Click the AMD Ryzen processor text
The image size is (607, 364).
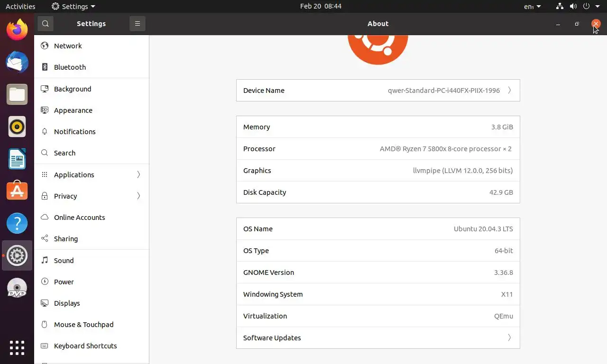click(x=446, y=149)
